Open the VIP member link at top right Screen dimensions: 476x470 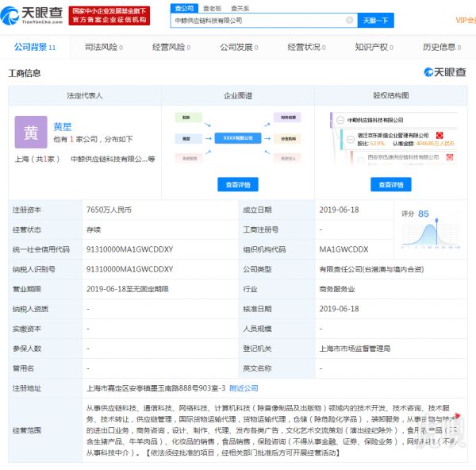tap(465, 20)
